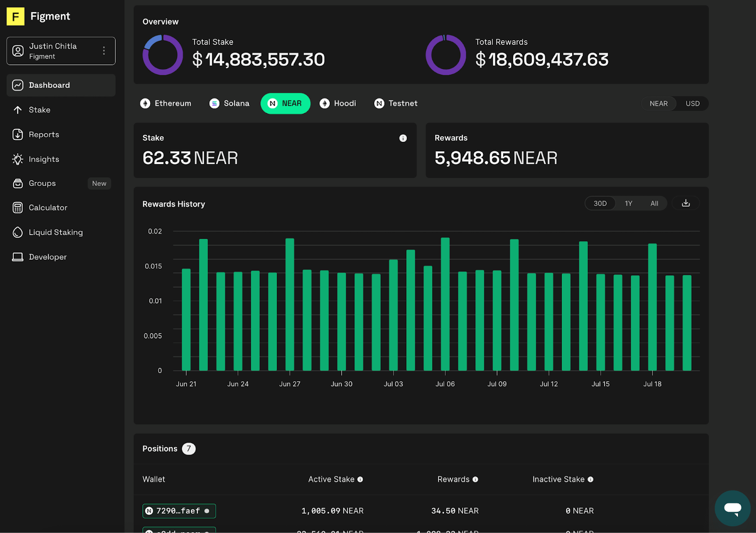Viewport: 756px width, 533px height.
Task: Click the Groups stack icon
Action: 17,183
